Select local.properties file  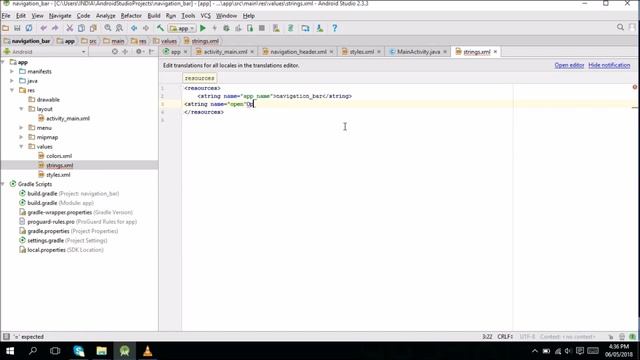tap(61, 250)
